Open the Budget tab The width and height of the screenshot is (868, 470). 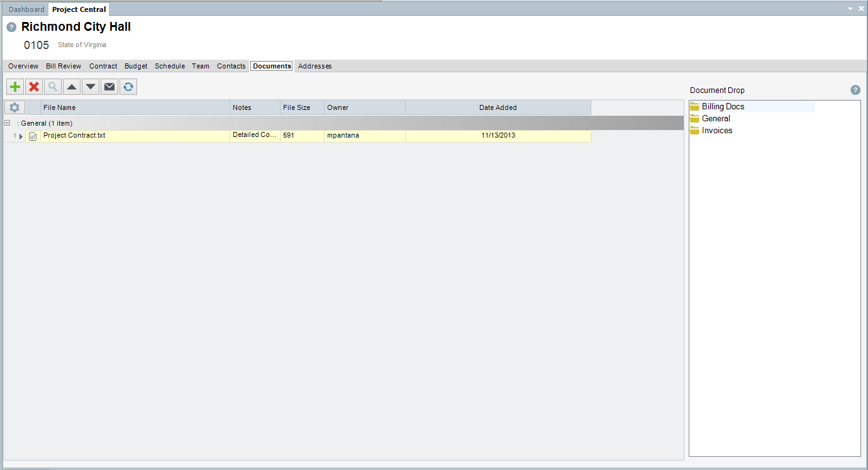click(136, 66)
